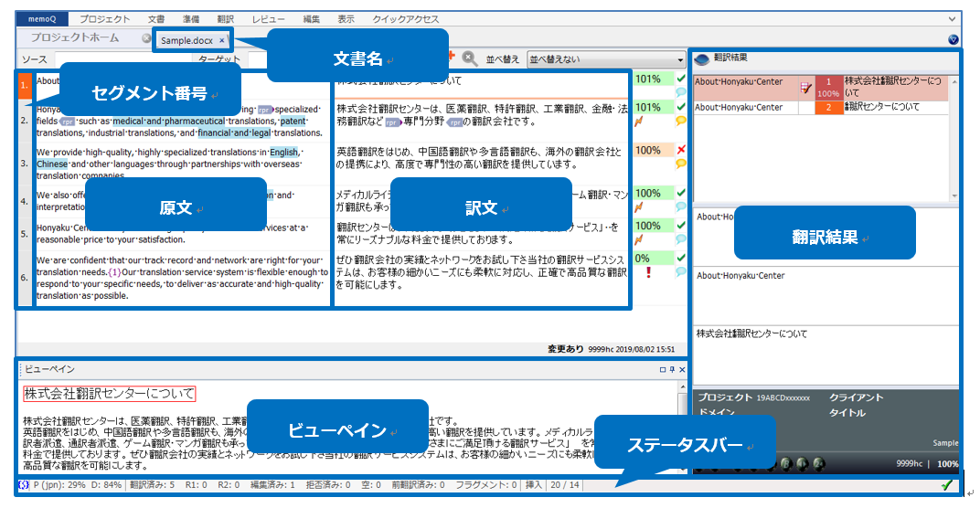Click the blue help icon at top right

coord(953,39)
